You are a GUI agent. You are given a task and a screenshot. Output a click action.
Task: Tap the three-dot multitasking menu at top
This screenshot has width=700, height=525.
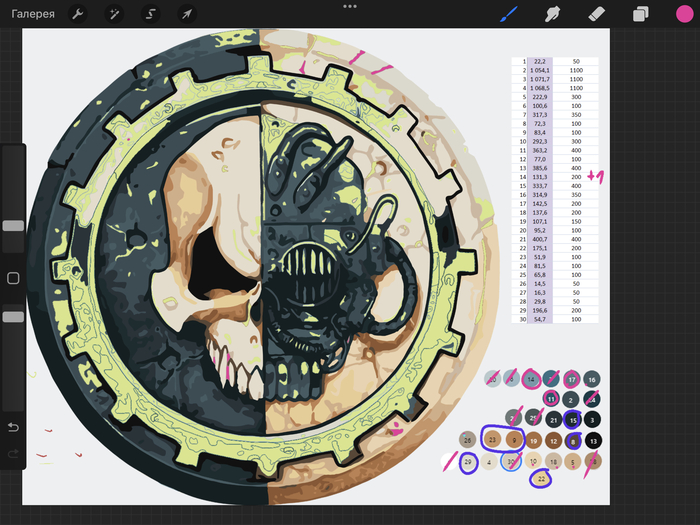click(x=350, y=6)
